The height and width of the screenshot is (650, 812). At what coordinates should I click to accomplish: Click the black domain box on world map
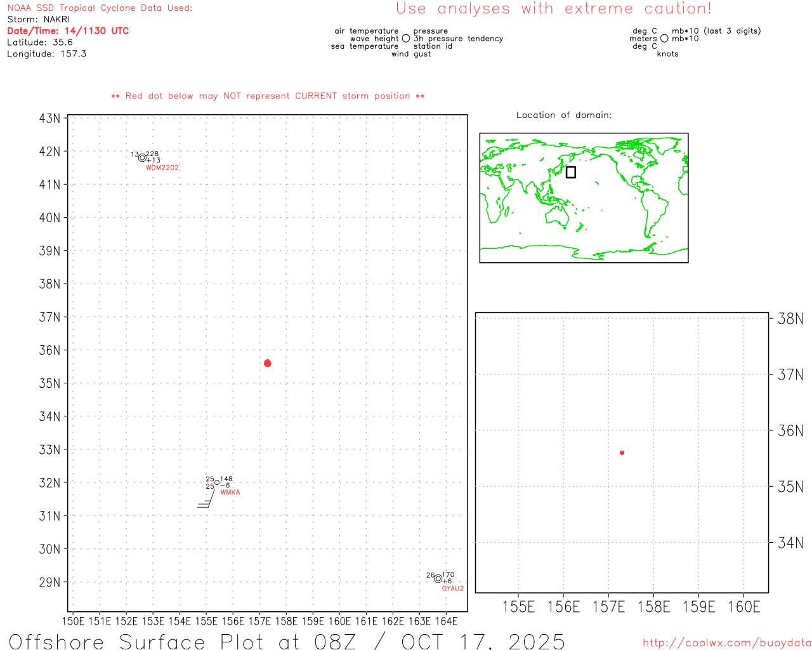(x=571, y=172)
